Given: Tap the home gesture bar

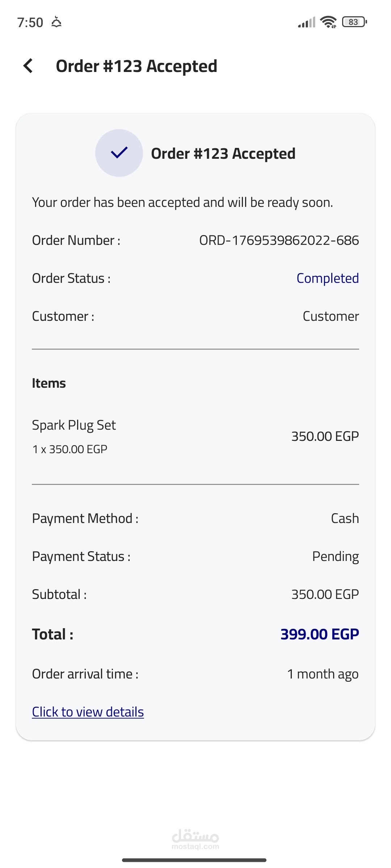Looking at the screenshot, I should [x=194, y=860].
